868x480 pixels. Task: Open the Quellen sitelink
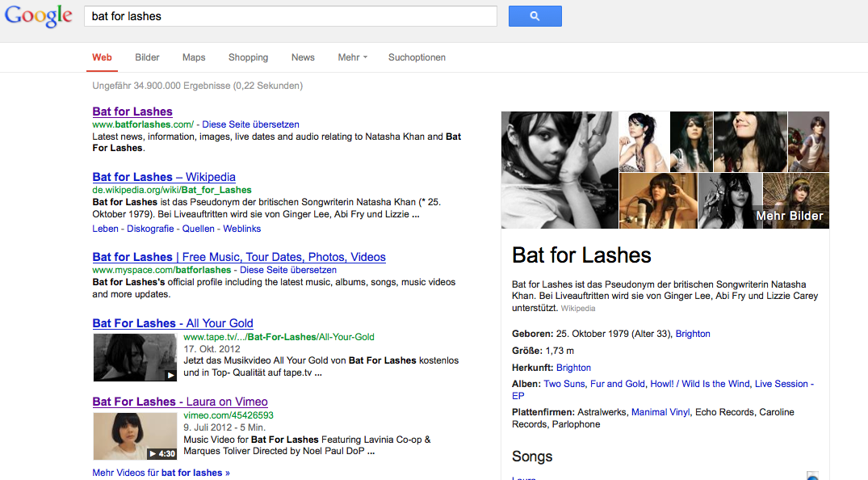pyautogui.click(x=198, y=229)
